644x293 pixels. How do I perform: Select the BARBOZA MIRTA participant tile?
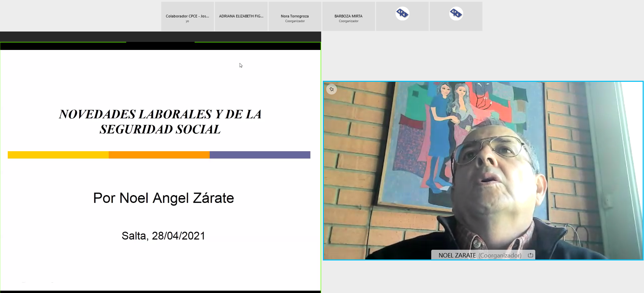[x=349, y=16]
